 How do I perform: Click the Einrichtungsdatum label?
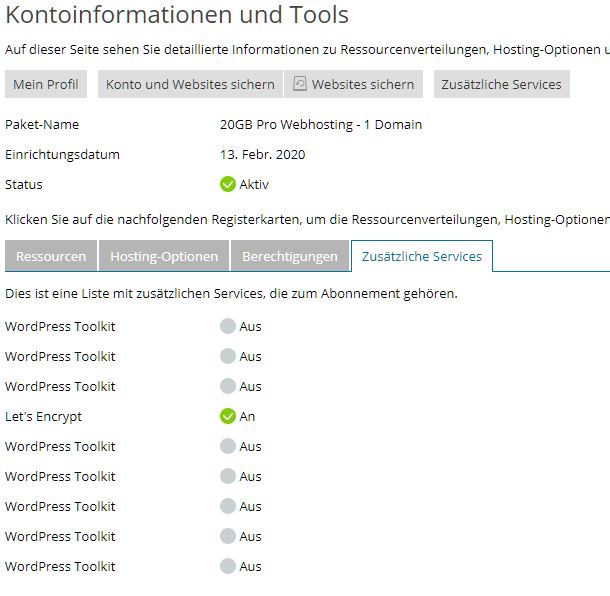click(62, 155)
